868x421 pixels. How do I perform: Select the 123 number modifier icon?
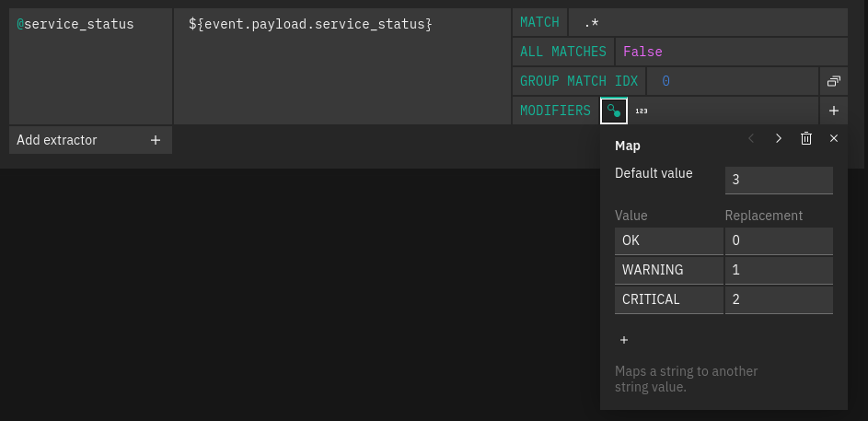tap(642, 111)
